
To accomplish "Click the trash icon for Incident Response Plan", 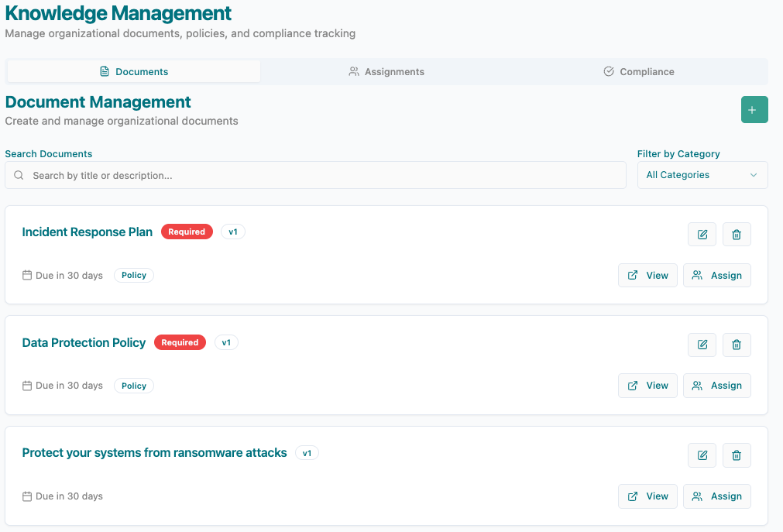I will click(736, 234).
